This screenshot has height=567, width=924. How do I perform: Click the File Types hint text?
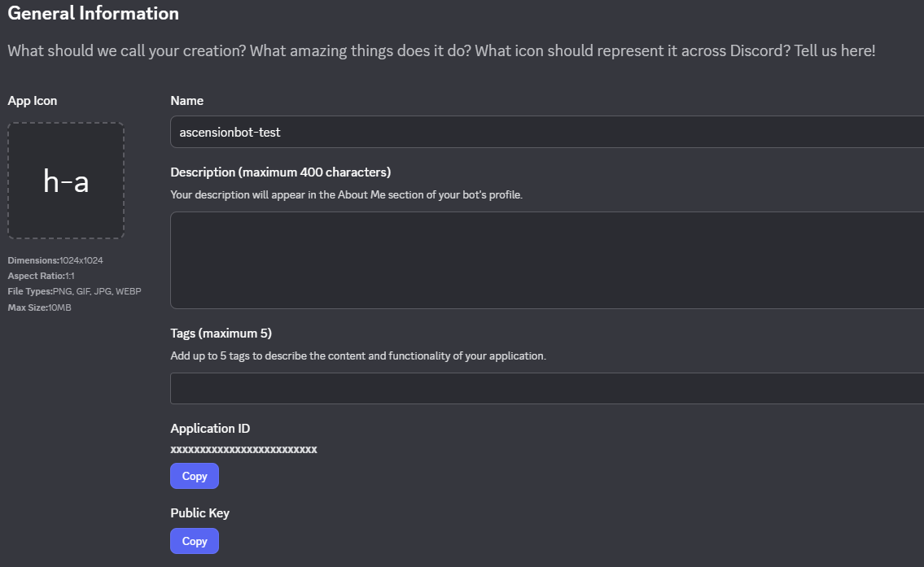point(74,291)
